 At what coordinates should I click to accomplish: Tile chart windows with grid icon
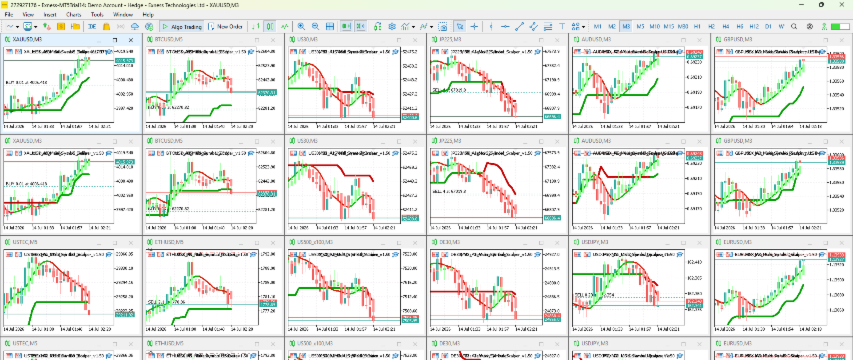pyautogui.click(x=330, y=26)
